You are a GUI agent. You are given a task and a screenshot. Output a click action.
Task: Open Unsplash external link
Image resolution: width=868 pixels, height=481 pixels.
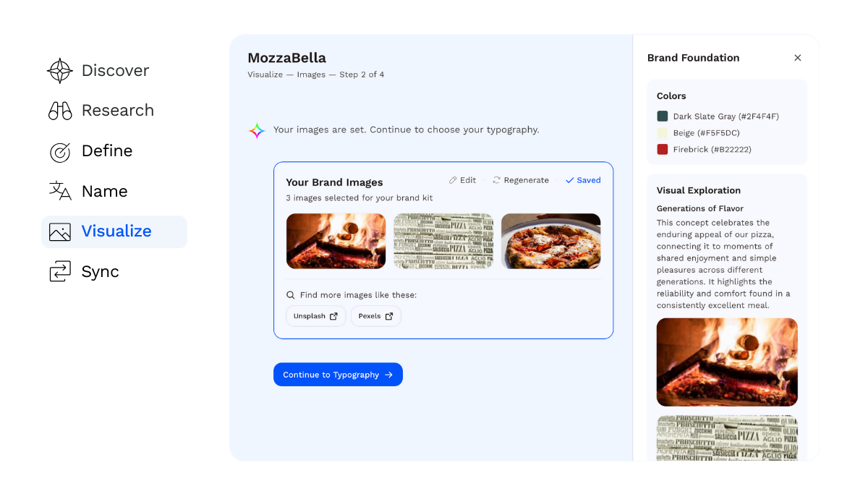[315, 316]
